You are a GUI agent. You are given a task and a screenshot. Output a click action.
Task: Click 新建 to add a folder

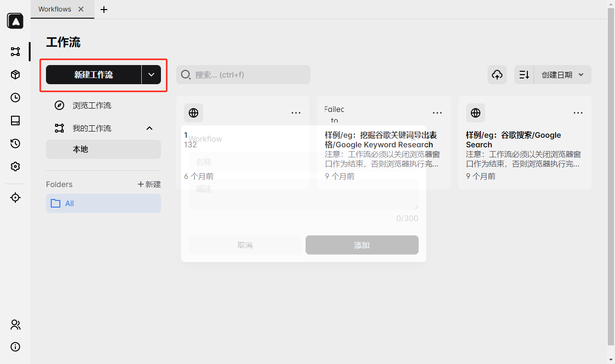pos(149,184)
